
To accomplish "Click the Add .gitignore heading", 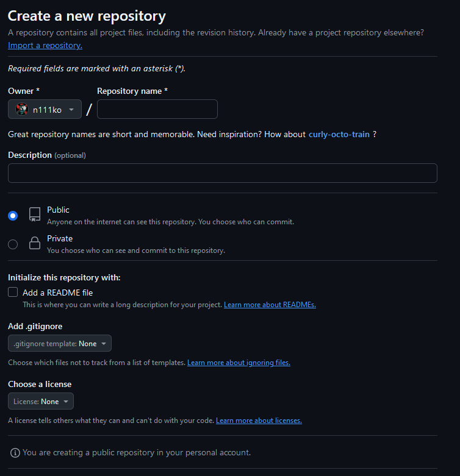I will pos(35,326).
